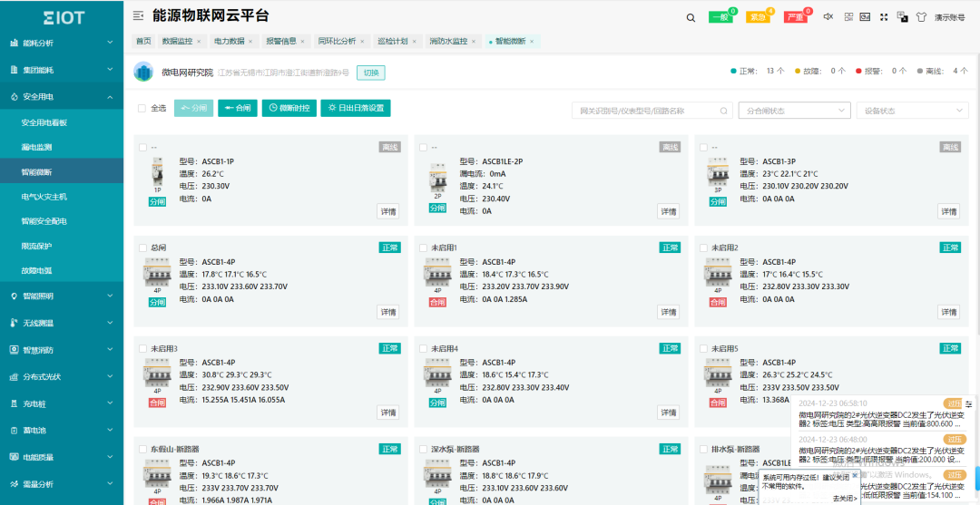Screen dimensions: 980x505
Task: Click the 切换 project switch button
Action: point(370,73)
